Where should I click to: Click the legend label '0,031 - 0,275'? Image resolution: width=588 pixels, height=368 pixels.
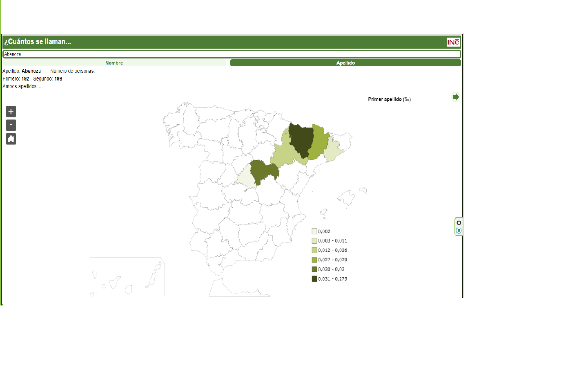tap(332, 279)
